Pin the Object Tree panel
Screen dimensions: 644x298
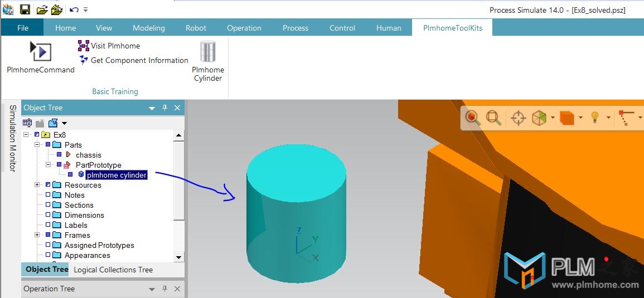[x=164, y=108]
